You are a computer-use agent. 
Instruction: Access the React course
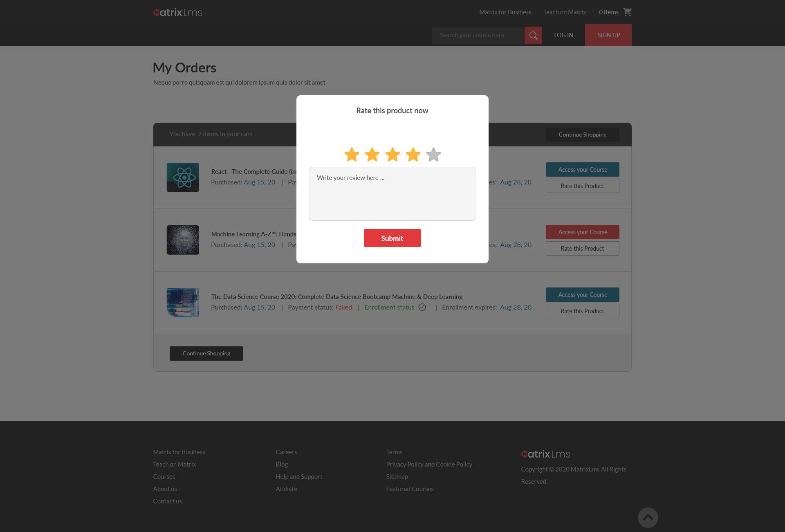[x=583, y=170]
